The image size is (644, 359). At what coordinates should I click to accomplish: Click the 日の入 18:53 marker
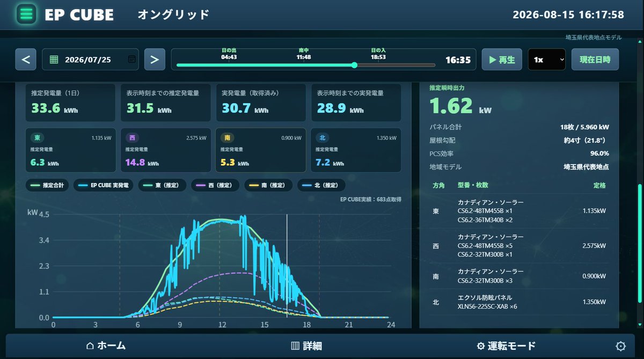point(378,54)
